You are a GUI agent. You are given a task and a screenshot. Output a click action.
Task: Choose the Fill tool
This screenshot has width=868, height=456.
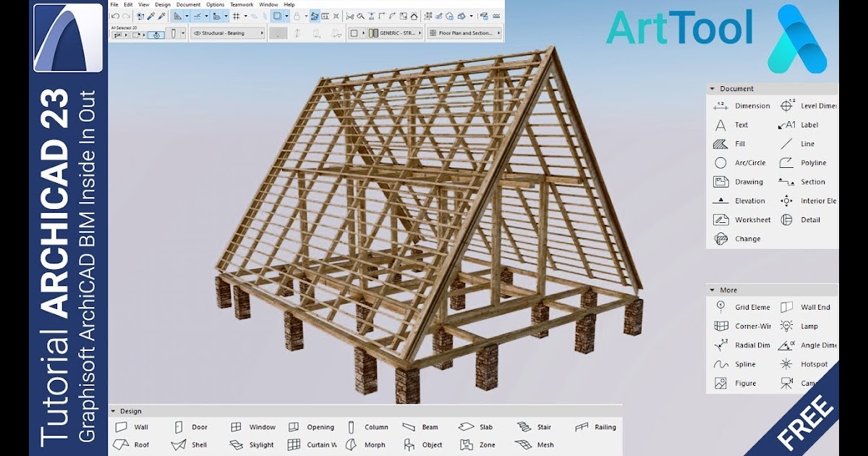tap(729, 143)
